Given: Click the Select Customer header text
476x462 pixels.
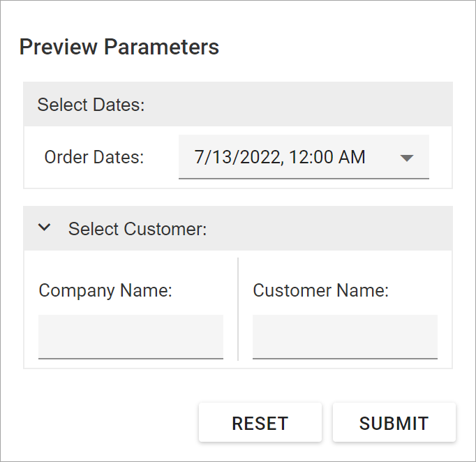Looking at the screenshot, I should [137, 229].
